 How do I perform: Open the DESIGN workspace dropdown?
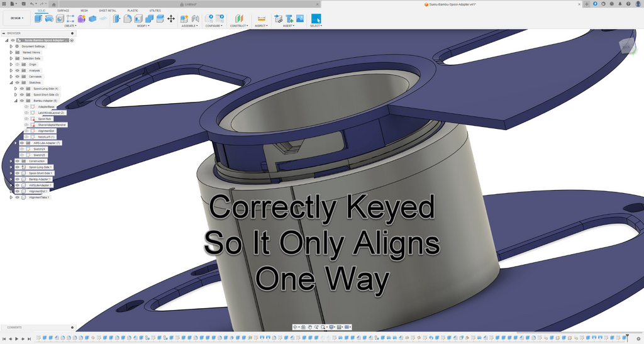tap(17, 18)
